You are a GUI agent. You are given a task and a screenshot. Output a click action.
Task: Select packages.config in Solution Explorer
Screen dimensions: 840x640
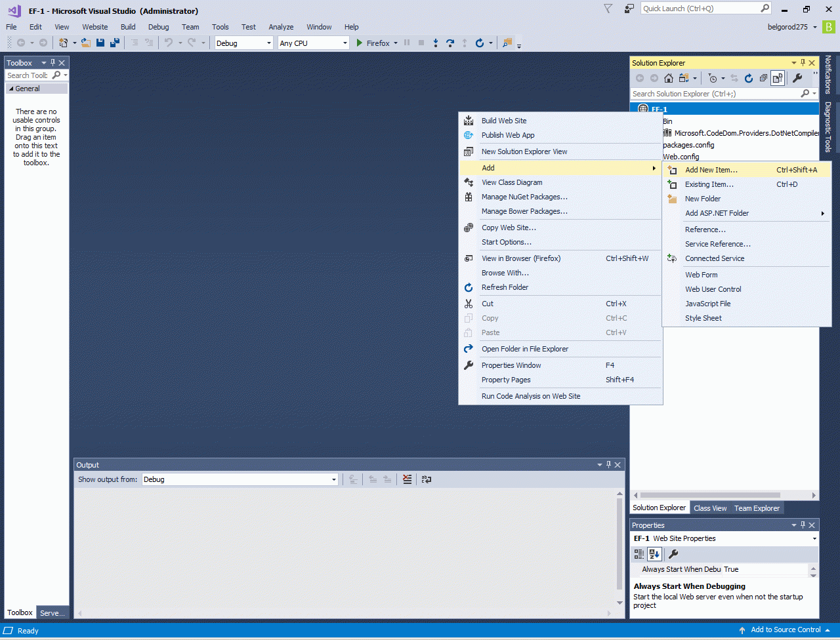click(x=688, y=145)
